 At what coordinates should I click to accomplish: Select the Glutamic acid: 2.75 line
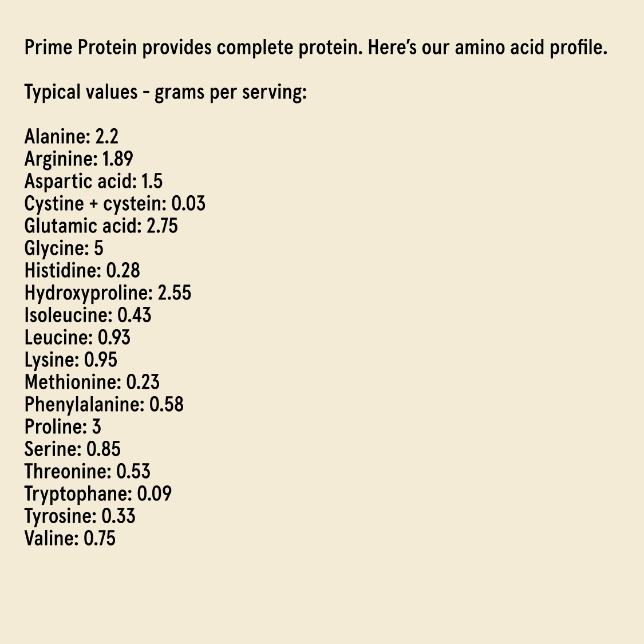pos(101,226)
